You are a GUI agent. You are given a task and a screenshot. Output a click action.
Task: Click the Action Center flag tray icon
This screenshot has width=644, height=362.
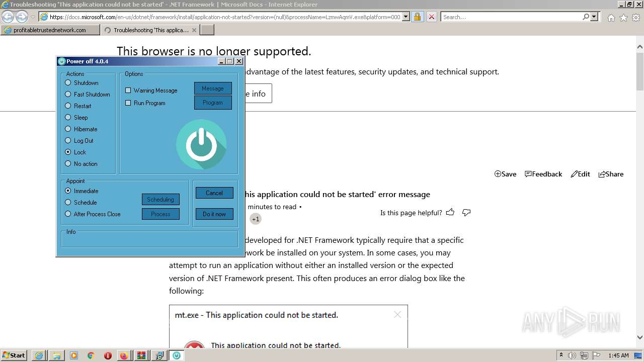597,355
